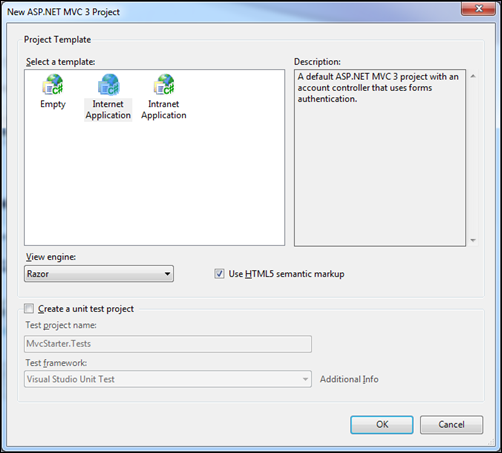Click the description text box

pos(380,158)
